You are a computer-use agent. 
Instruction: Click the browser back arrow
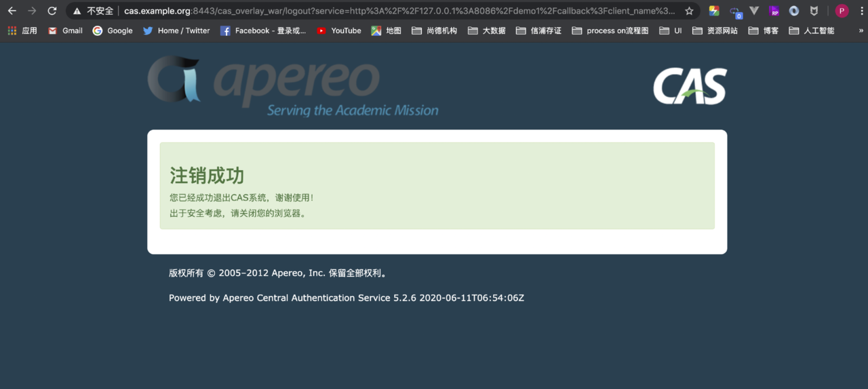coord(12,11)
